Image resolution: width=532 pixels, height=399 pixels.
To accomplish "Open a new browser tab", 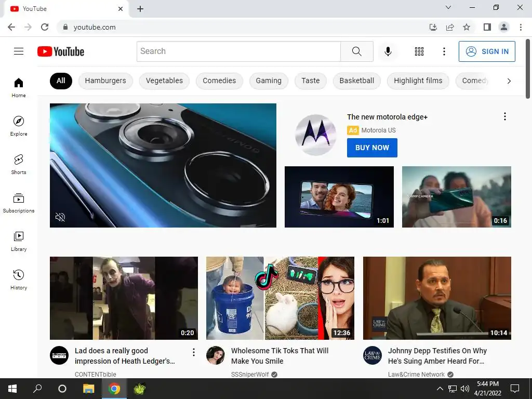I will [140, 9].
